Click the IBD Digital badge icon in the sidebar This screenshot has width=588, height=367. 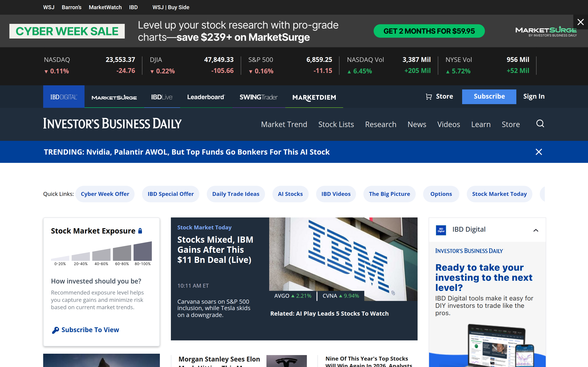[441, 230]
